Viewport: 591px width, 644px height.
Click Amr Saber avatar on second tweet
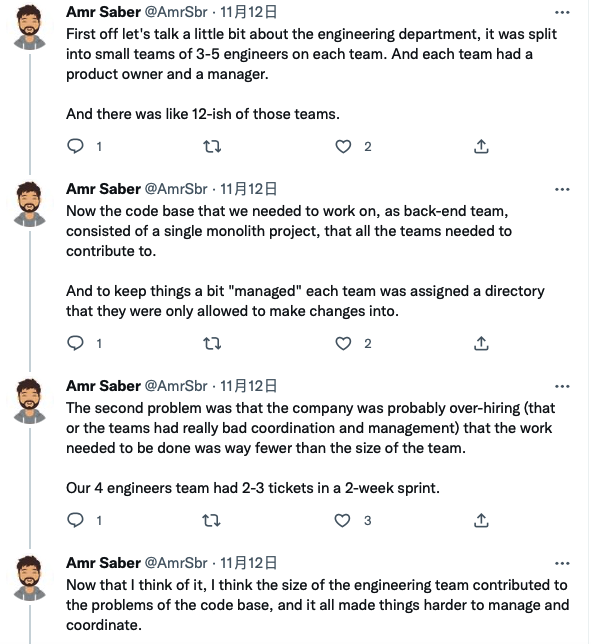30,204
